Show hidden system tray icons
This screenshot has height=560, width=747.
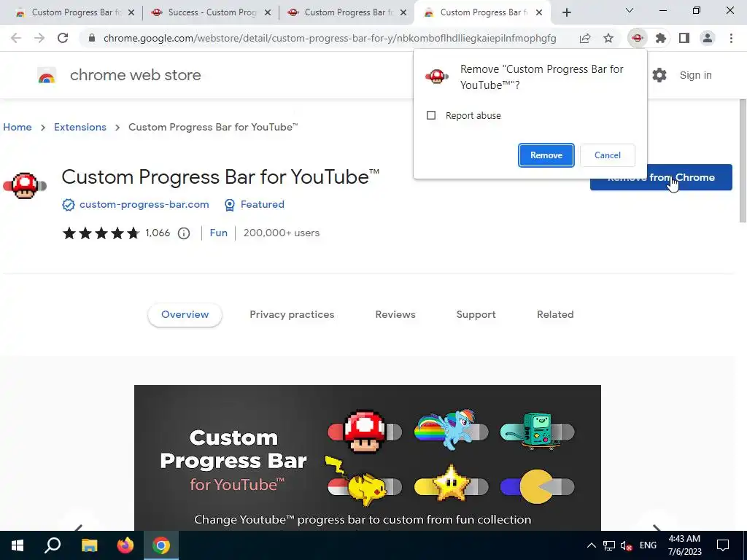[591, 545]
